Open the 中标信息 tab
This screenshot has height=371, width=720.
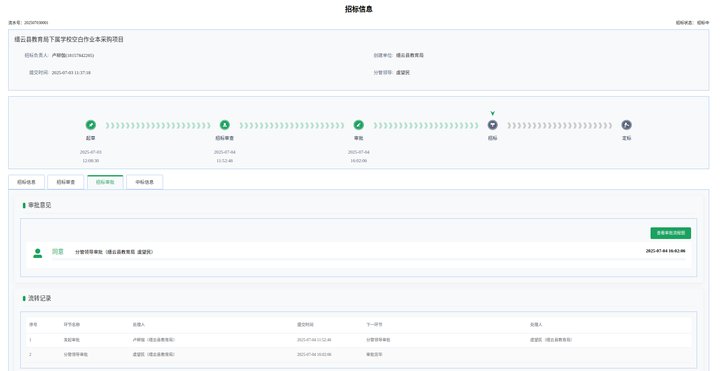click(144, 182)
